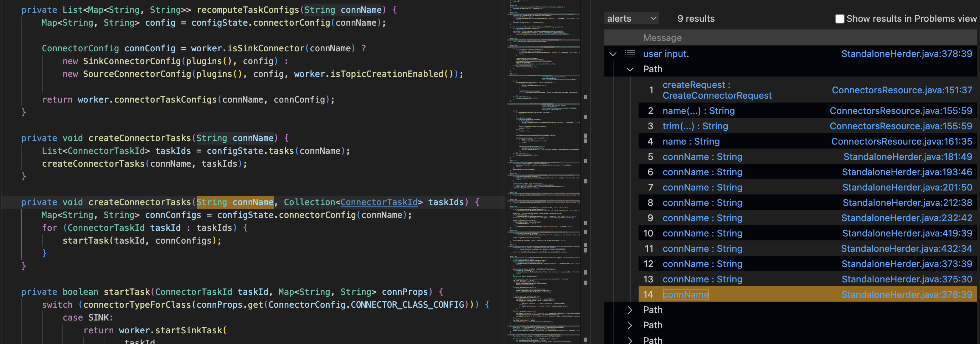The image size is (980, 344).
Task: Open StandaloneHerder.java:432:34 location link
Action: coord(906,249)
